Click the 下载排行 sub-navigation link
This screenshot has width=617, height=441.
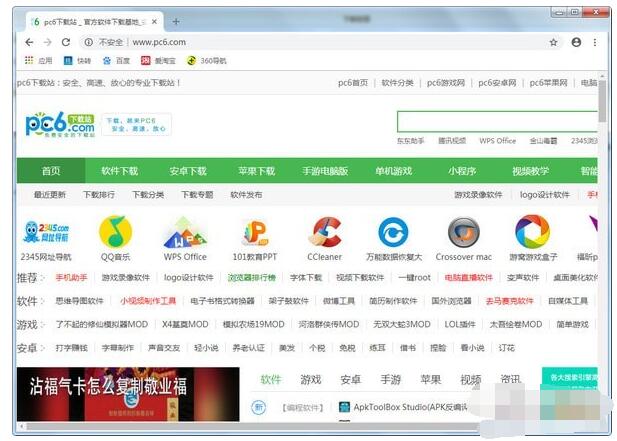pyautogui.click(x=99, y=195)
